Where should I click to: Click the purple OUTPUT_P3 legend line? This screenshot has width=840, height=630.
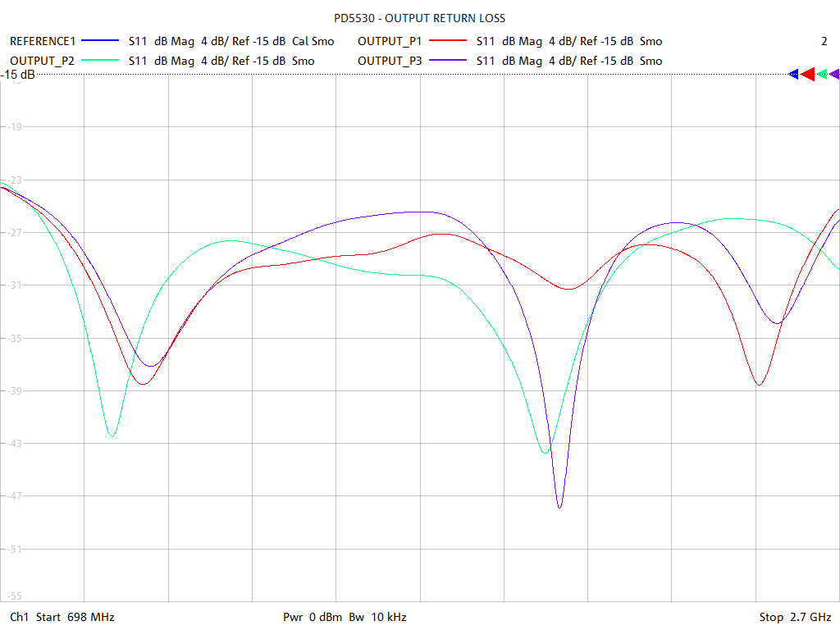click(x=448, y=61)
